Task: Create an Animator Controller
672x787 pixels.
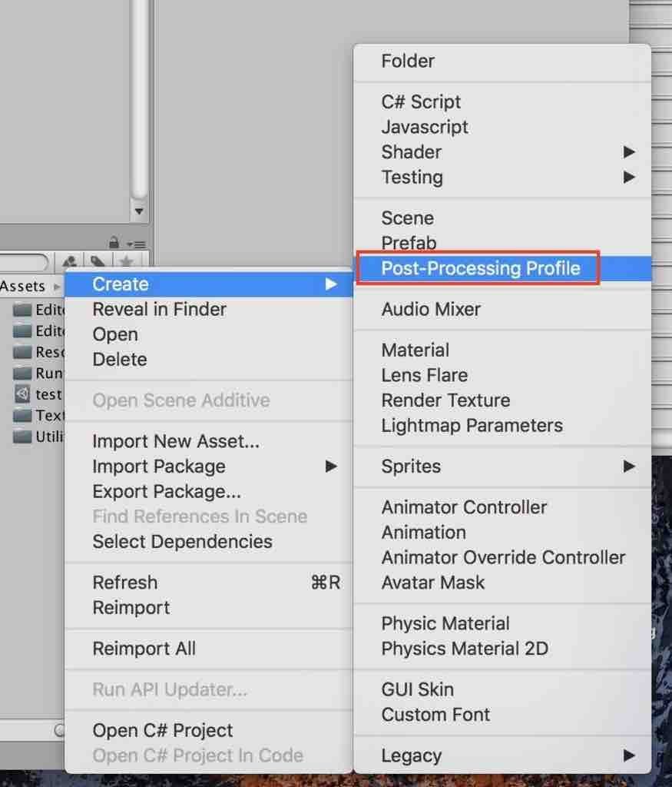Action: [502, 507]
